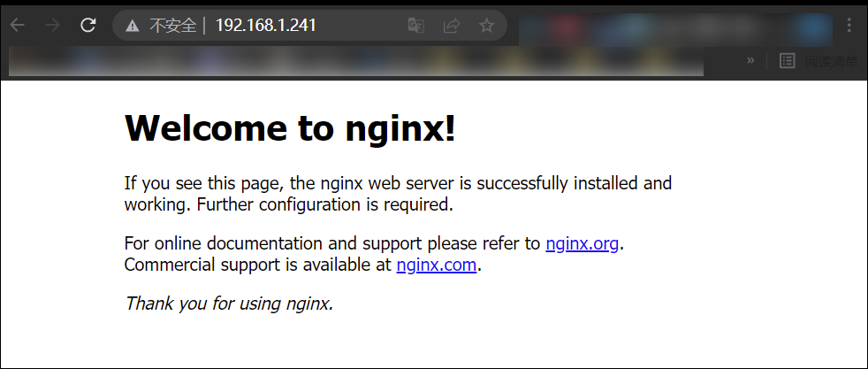
Task: Open the translate page icon
Action: pos(415,25)
